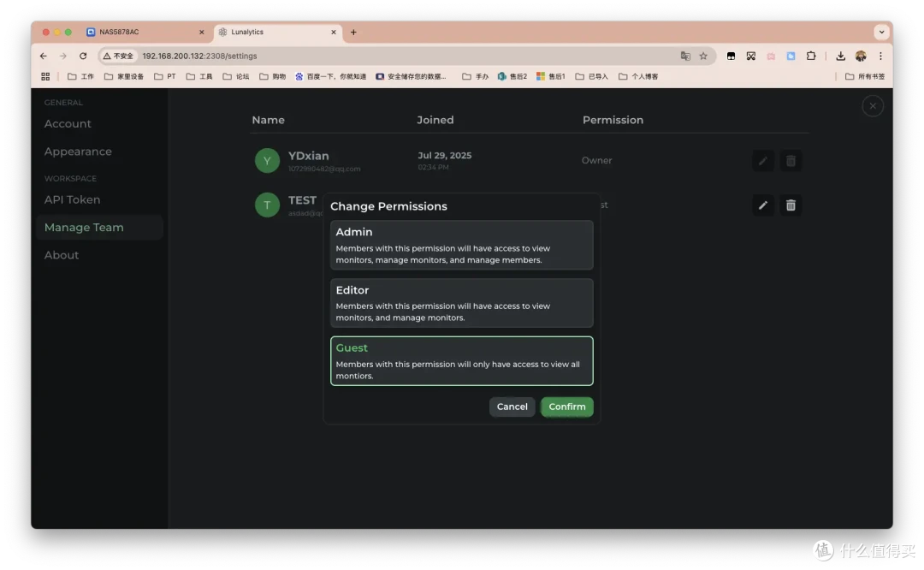Click the second extension icon with cross pattern

tap(751, 56)
